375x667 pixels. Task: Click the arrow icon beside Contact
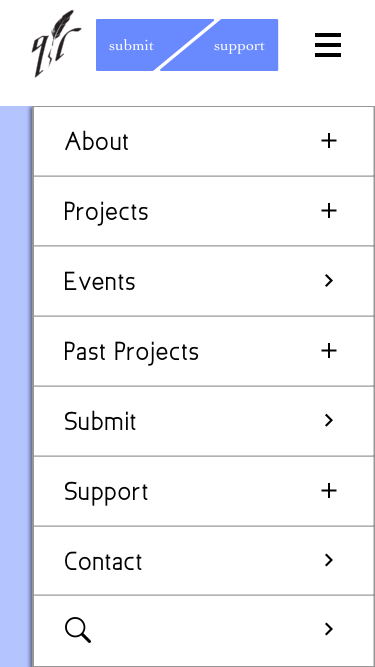coord(328,560)
